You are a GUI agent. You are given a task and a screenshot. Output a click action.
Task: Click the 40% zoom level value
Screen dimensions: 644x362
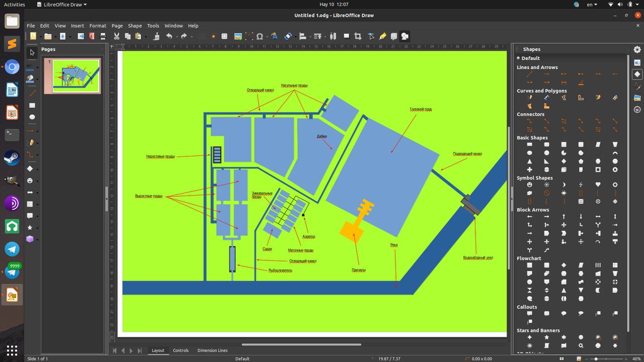(636, 358)
